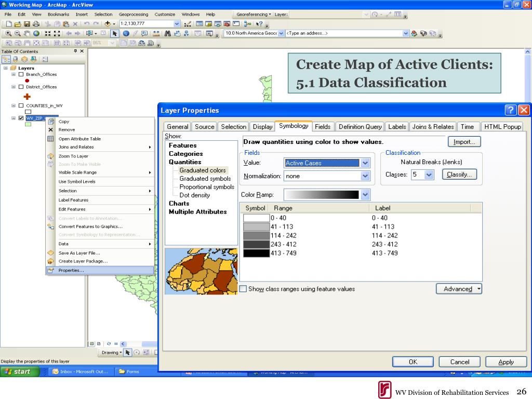Open the Color Ramp dropdown arrow
This screenshot has height=399, width=532.
[x=365, y=195]
